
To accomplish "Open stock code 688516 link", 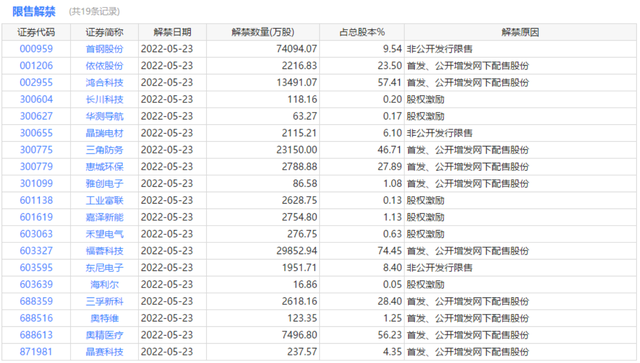I will [36, 318].
